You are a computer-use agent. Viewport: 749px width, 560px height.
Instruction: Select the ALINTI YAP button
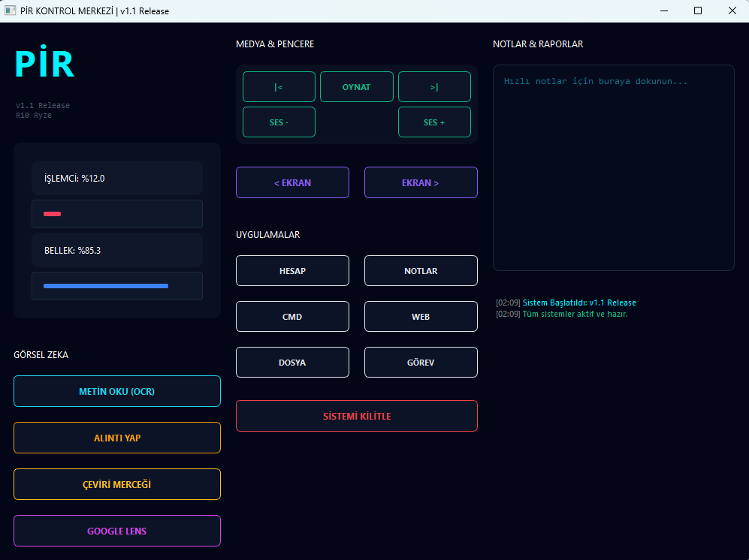[117, 438]
